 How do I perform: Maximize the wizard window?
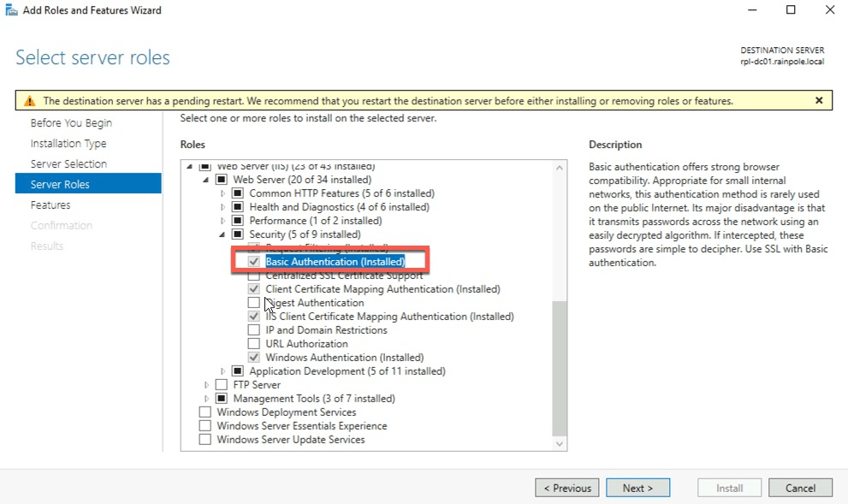click(x=791, y=10)
